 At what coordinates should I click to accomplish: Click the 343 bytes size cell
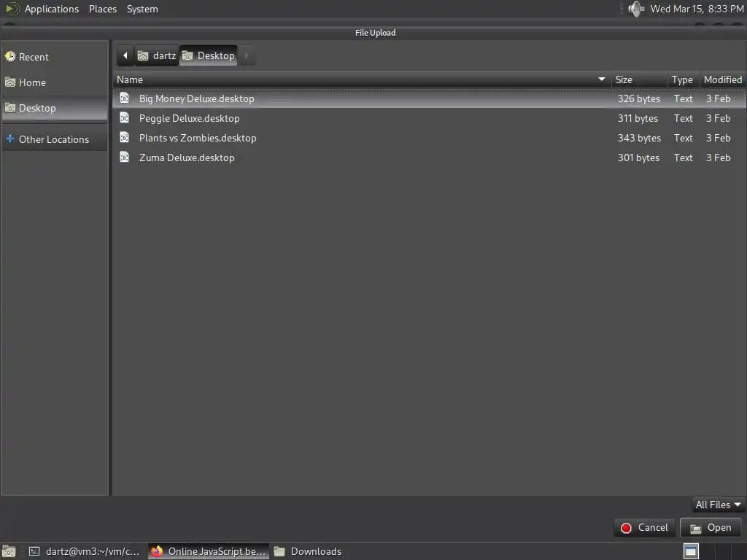pyautogui.click(x=639, y=138)
